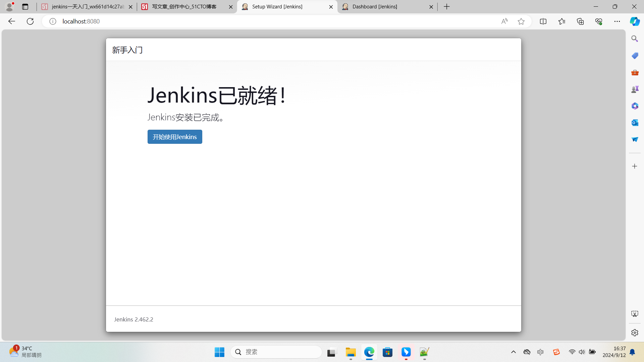Open the sidebar Shopping tag icon

(635, 56)
